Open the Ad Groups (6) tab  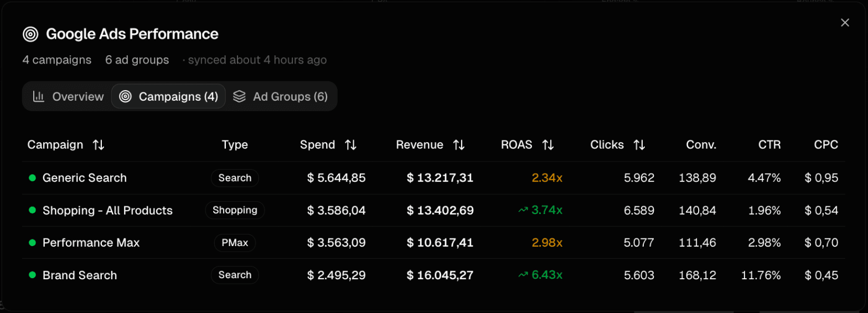coord(280,97)
